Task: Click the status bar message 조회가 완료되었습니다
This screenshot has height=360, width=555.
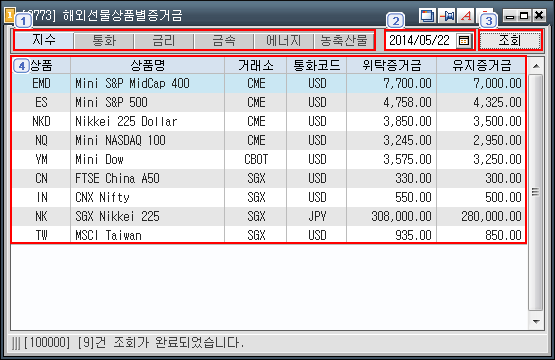Action: coord(179,343)
